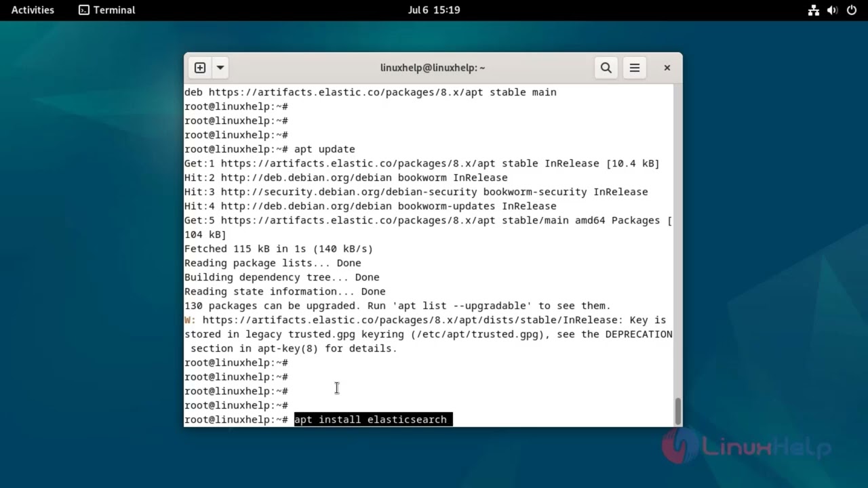
Task: Click the '104 kB]' continuation line
Action: tap(205, 235)
